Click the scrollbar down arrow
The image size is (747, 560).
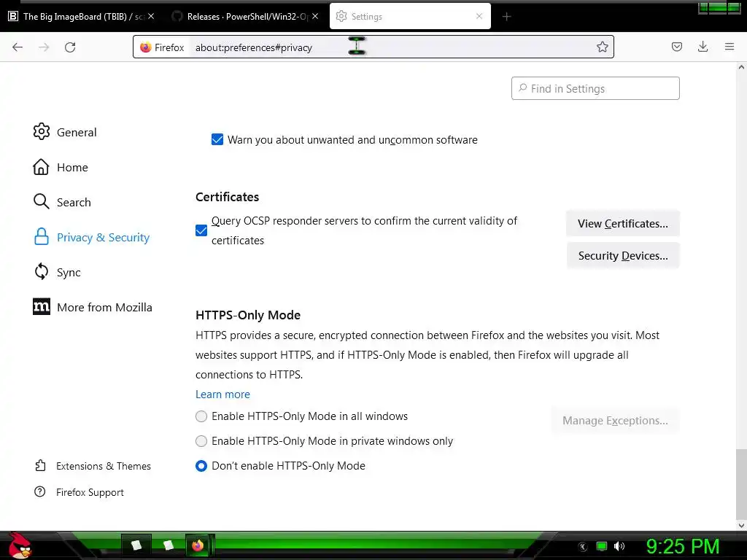coord(741,525)
